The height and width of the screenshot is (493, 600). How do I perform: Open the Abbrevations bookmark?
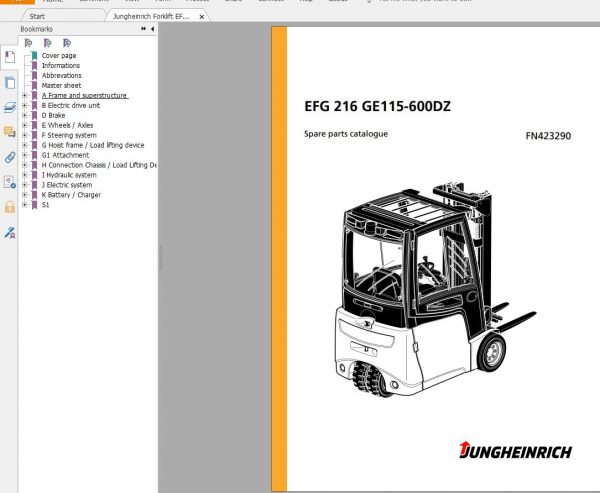(61, 75)
